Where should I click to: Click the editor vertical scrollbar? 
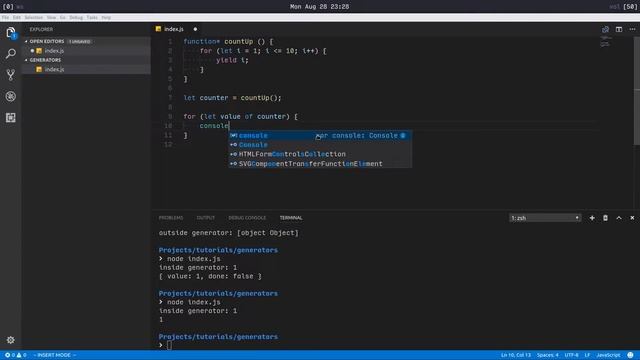click(x=637, y=90)
